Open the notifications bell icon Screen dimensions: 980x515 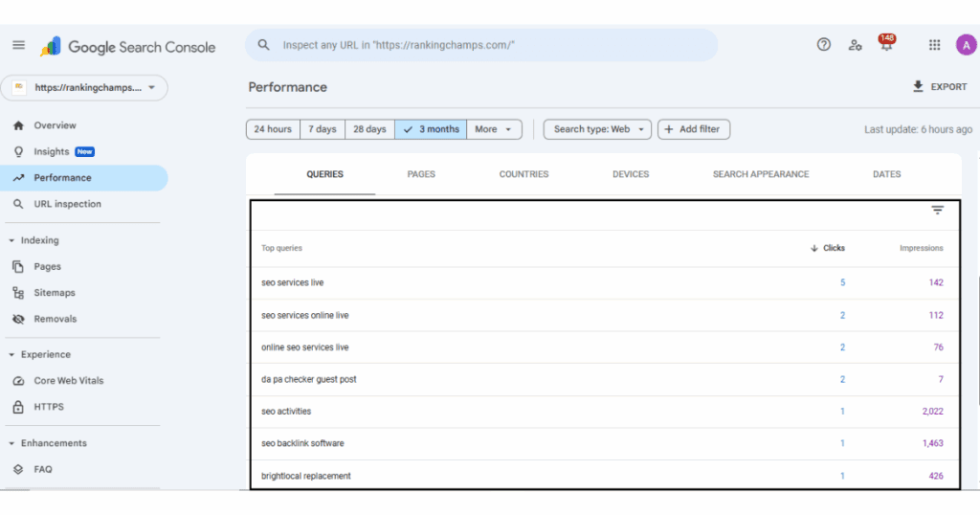pos(886,45)
